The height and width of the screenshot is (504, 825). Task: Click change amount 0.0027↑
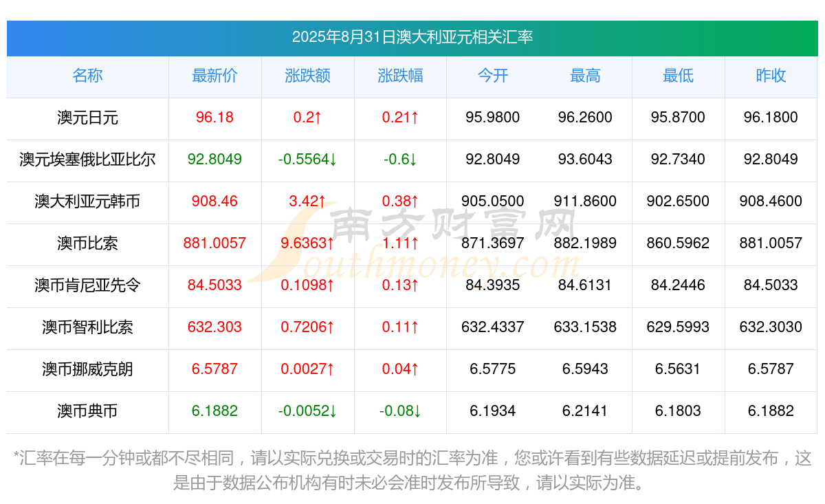(307, 369)
